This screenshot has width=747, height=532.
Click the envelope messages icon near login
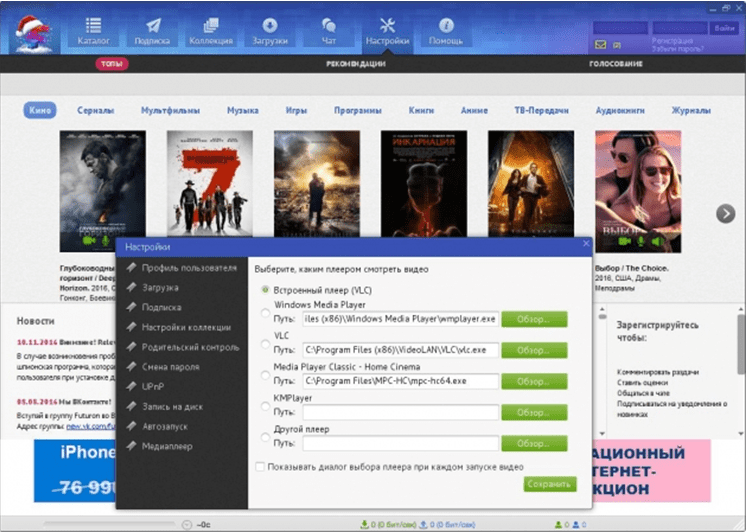pos(601,45)
